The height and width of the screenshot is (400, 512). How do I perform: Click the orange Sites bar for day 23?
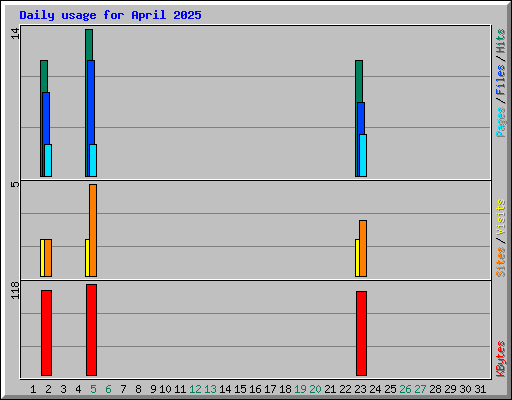coord(363,248)
